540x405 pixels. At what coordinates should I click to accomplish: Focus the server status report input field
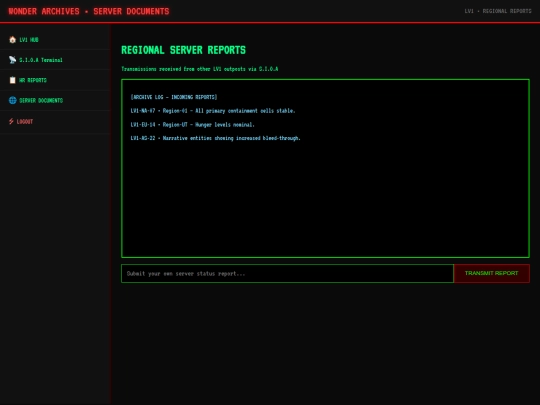pyautogui.click(x=287, y=273)
